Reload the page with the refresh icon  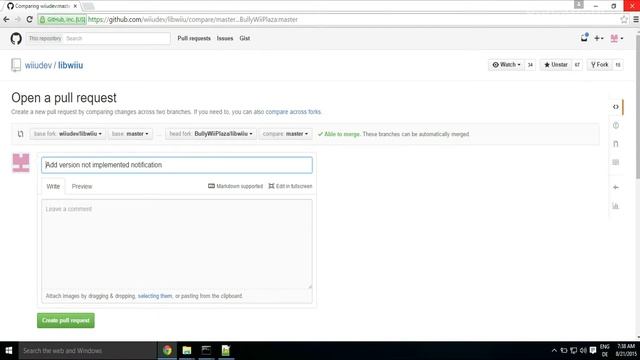pyautogui.click(x=29, y=19)
